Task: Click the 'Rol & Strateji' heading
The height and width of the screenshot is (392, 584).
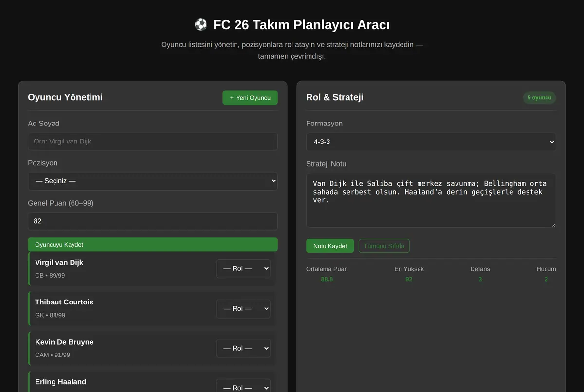Action: point(335,97)
